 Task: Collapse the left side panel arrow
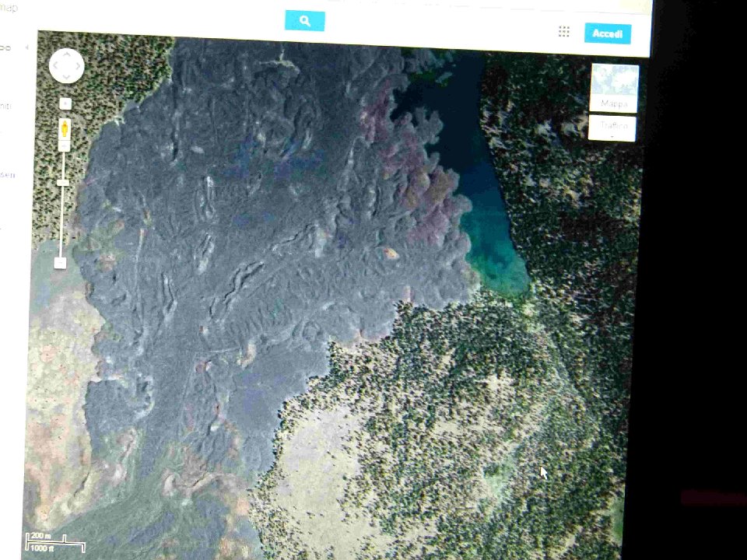coord(26,47)
